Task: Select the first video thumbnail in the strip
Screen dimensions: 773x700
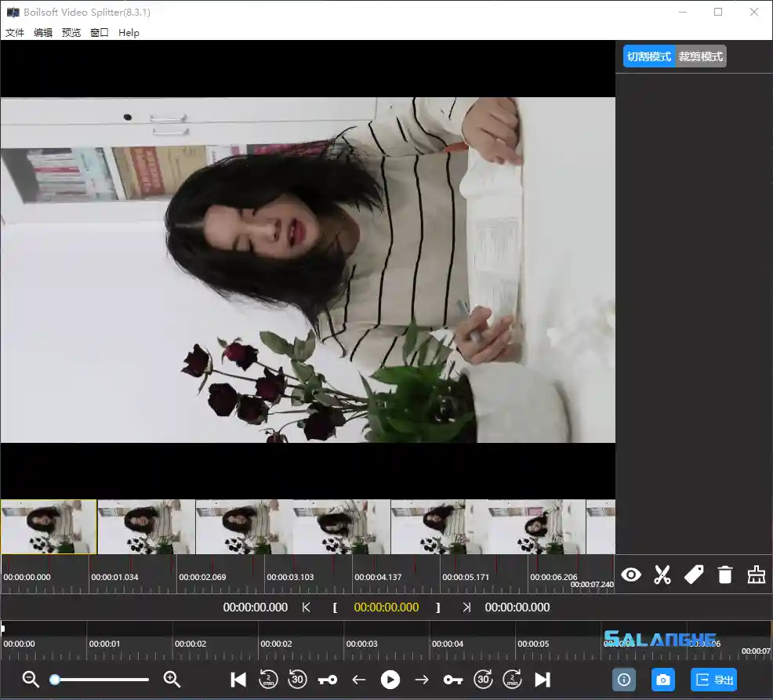Action: 49,527
